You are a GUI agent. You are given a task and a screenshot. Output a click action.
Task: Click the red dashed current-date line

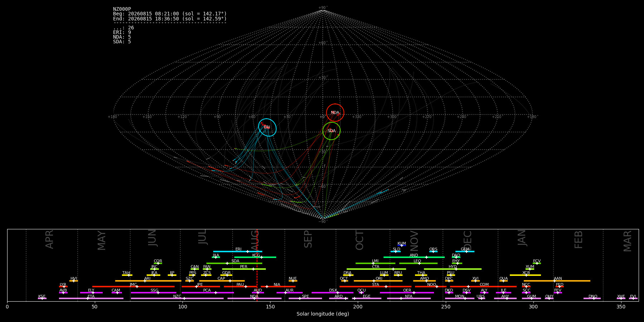(257, 265)
